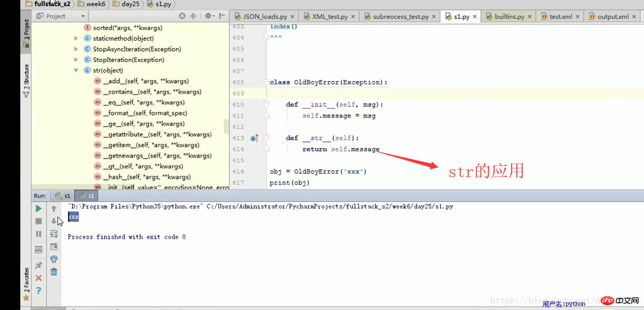Select the __gt__ method row
Screen dimensions: 644x310
[143, 166]
